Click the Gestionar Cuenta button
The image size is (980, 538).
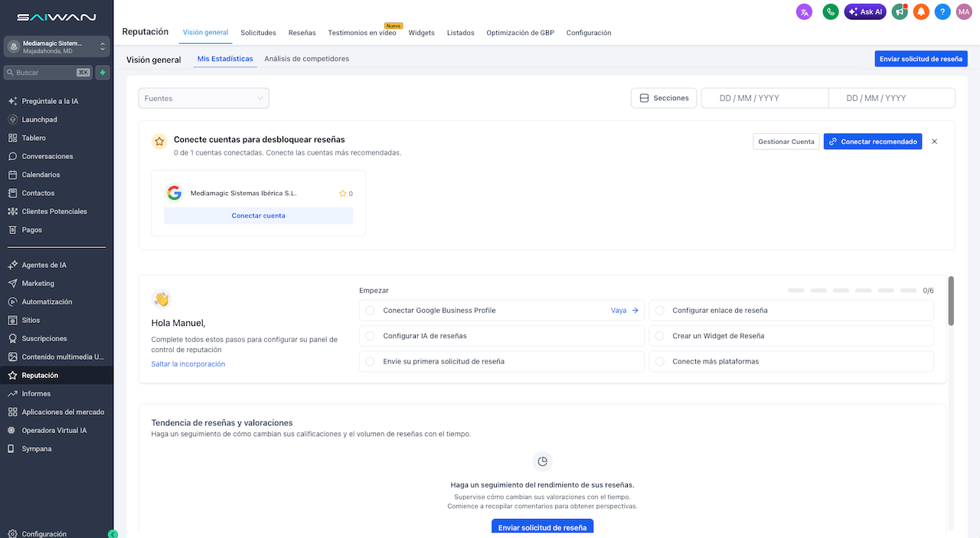click(x=786, y=142)
